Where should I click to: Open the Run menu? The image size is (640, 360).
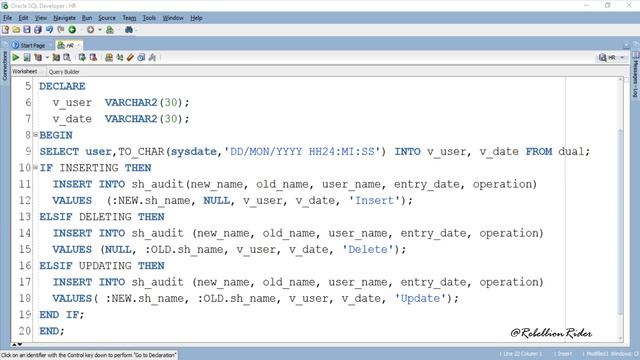pyautogui.click(x=87, y=18)
